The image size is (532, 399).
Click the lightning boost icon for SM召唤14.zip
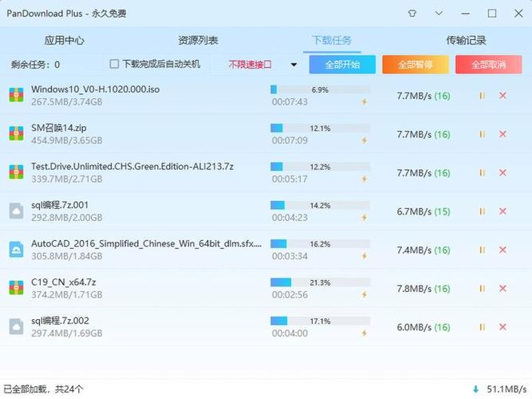[x=364, y=140]
